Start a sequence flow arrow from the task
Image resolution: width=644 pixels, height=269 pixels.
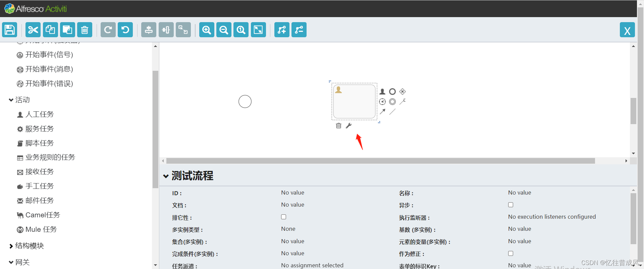point(382,112)
